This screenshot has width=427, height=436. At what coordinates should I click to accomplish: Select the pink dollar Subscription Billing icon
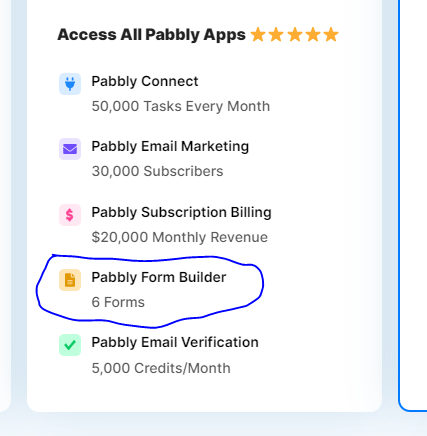click(x=70, y=215)
